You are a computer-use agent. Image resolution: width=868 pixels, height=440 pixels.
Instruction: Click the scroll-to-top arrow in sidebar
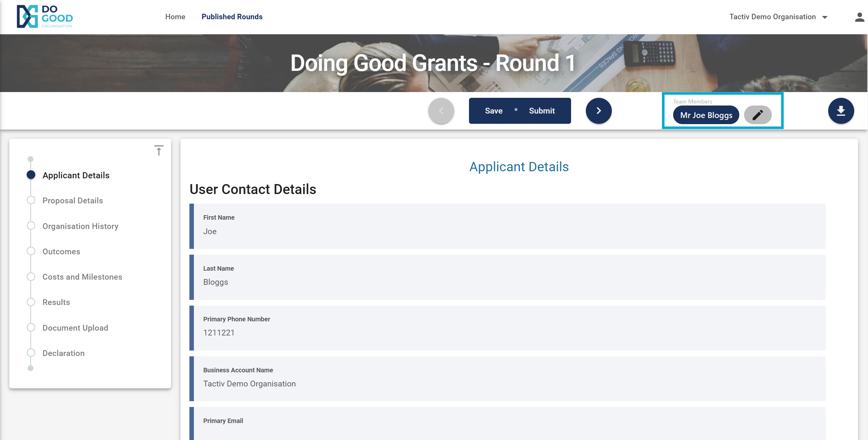[x=159, y=150]
